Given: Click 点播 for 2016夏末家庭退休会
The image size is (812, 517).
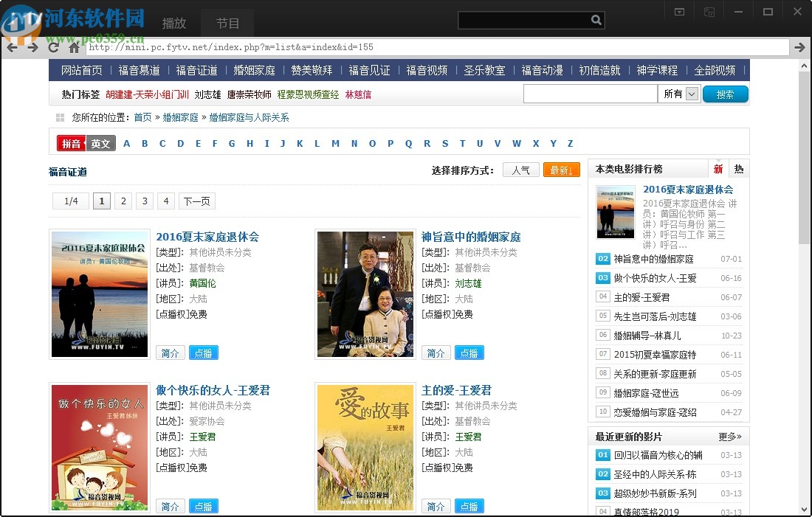Looking at the screenshot, I should click(x=203, y=353).
